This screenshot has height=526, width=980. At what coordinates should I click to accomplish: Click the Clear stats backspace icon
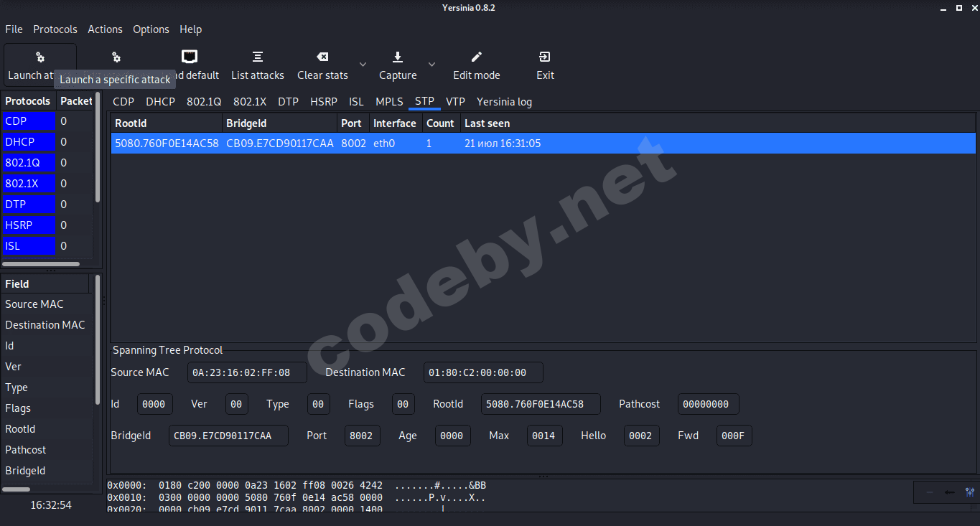pyautogui.click(x=322, y=57)
